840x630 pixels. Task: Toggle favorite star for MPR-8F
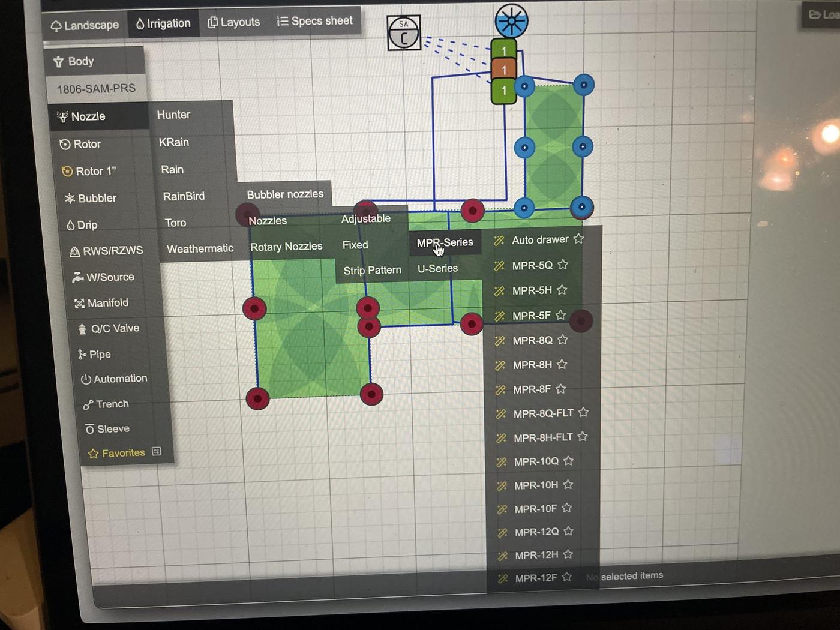coord(561,389)
